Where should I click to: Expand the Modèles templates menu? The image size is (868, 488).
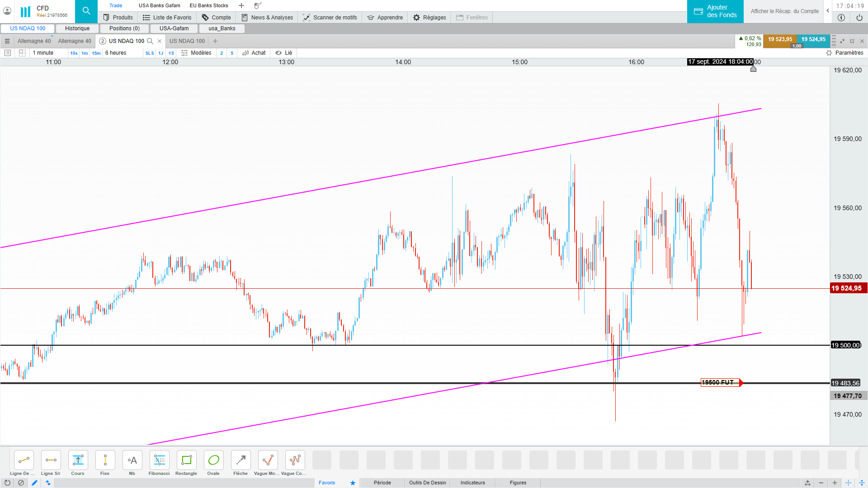(196, 53)
